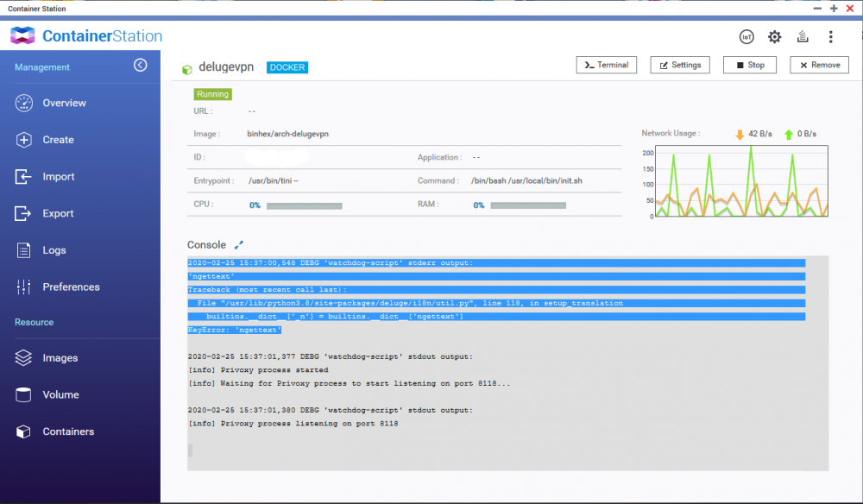Click the Running status badge
Screen dimensions: 863x504
click(x=212, y=94)
